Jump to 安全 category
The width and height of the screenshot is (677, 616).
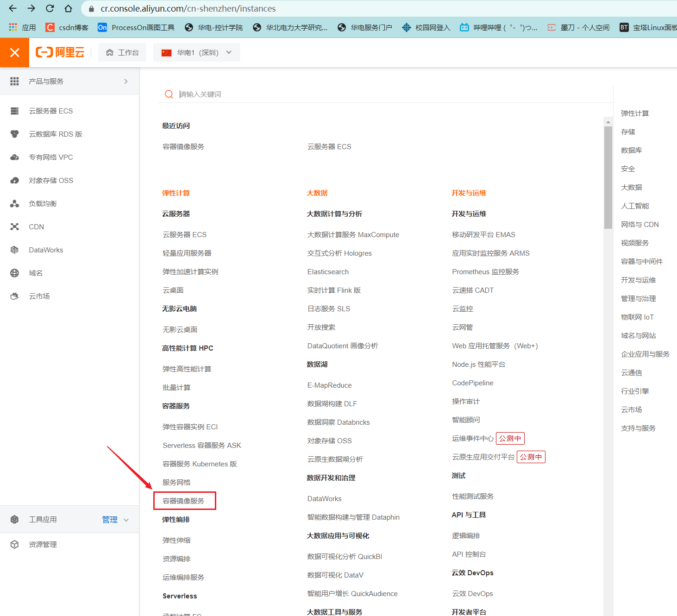628,169
